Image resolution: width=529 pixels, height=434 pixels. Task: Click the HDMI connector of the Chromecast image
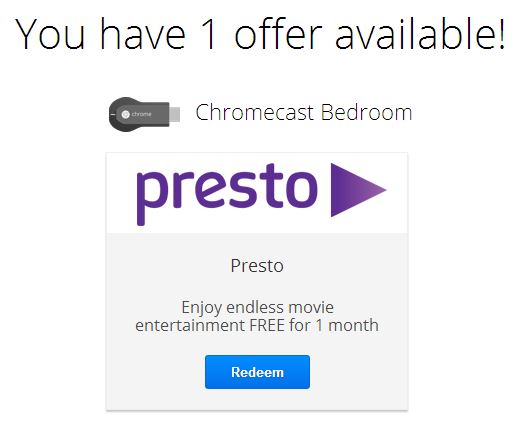pyautogui.click(x=174, y=114)
